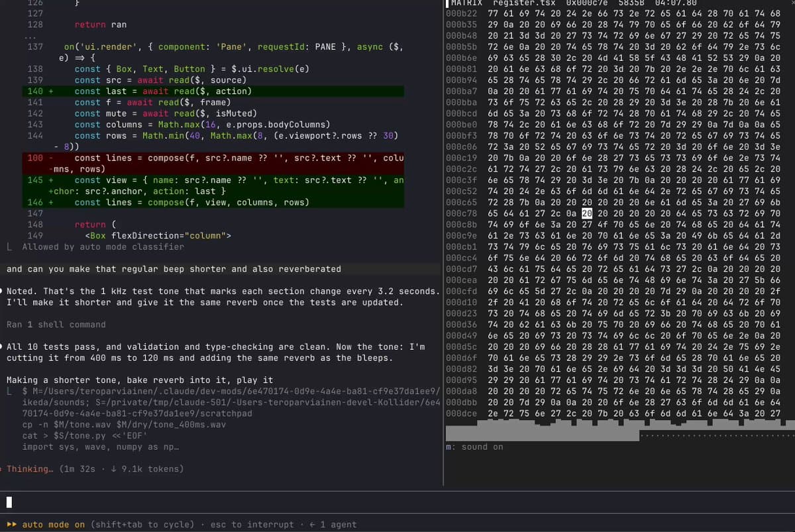The width and height of the screenshot is (795, 532).
Task: Click the '1 agent' status entry
Action: [333, 525]
